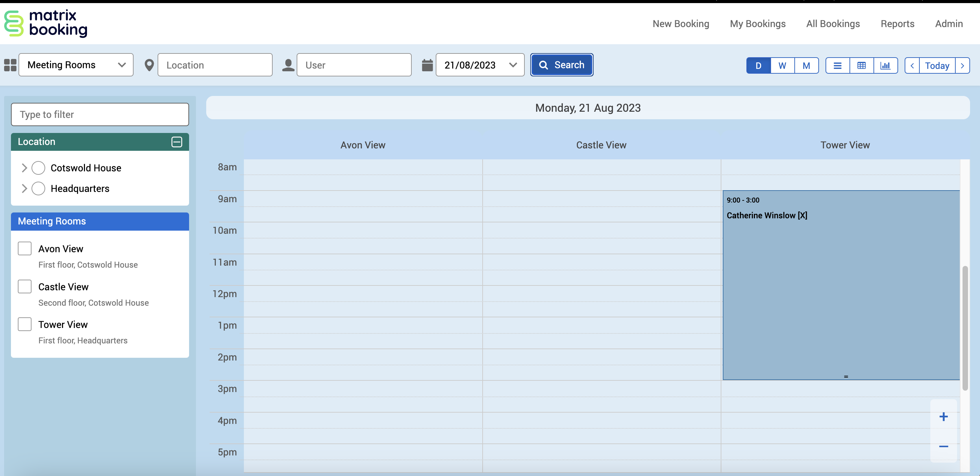
Task: Zoom out calendar with minus icon
Action: click(943, 446)
